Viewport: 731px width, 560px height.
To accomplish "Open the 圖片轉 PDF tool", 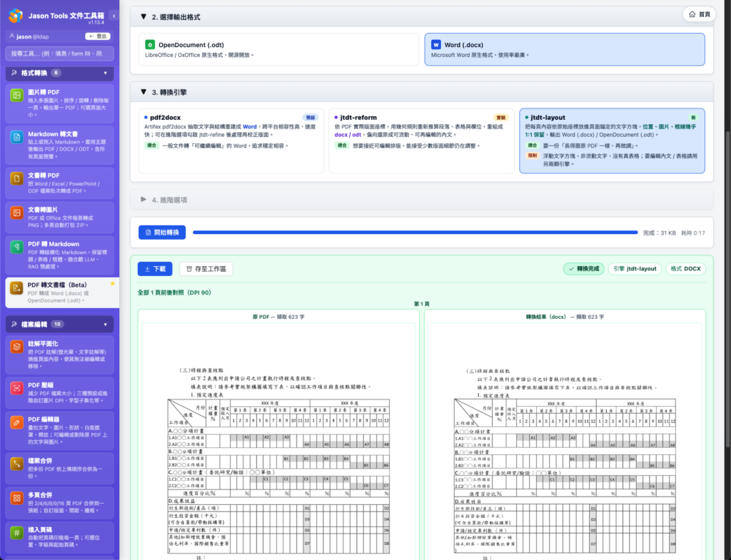I will [60, 103].
